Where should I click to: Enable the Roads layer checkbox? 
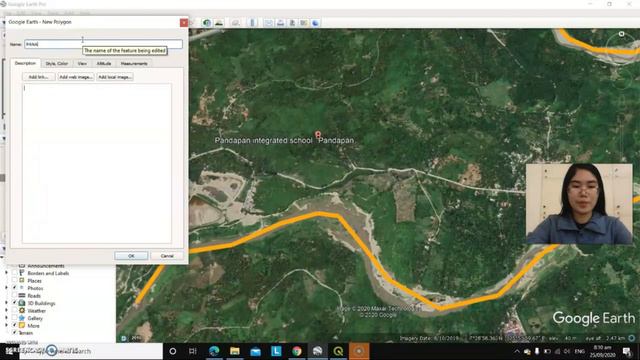(15, 295)
